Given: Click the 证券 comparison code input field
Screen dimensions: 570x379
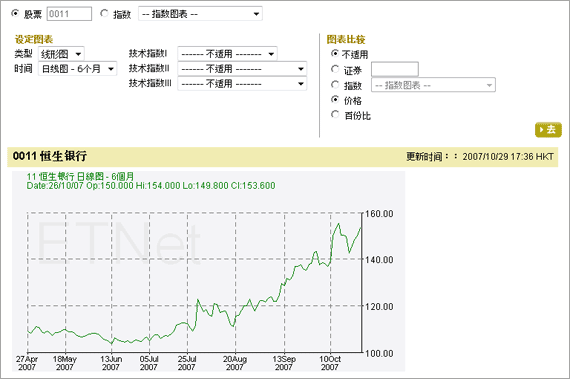Looking at the screenshot, I should tap(395, 69).
